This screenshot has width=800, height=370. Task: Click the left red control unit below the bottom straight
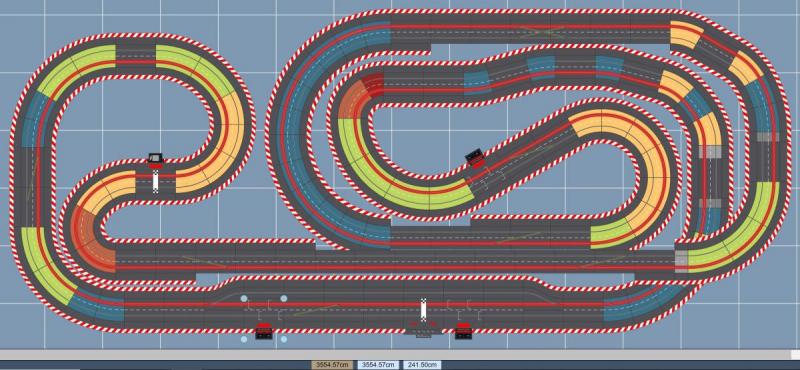pyautogui.click(x=264, y=331)
